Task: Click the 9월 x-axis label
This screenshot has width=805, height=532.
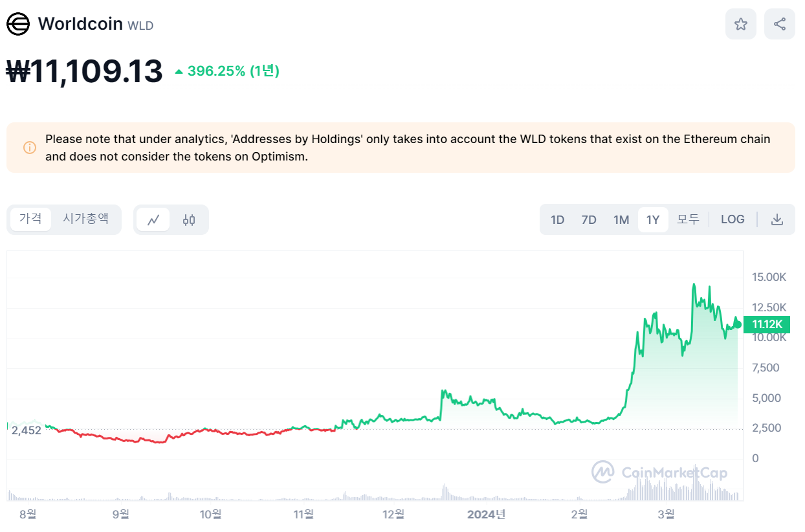Action: tap(121, 514)
